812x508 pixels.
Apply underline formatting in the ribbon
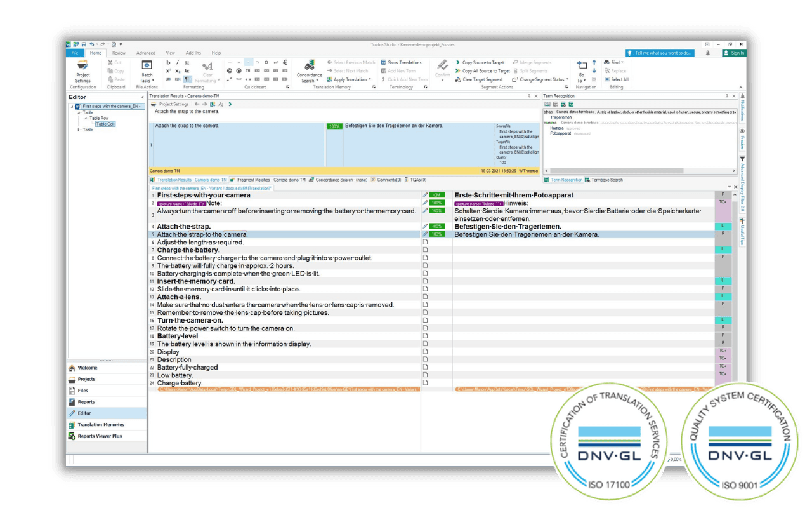point(187,63)
